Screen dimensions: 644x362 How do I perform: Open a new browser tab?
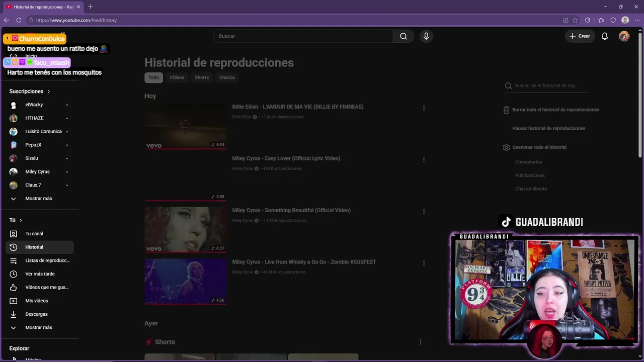(91, 7)
